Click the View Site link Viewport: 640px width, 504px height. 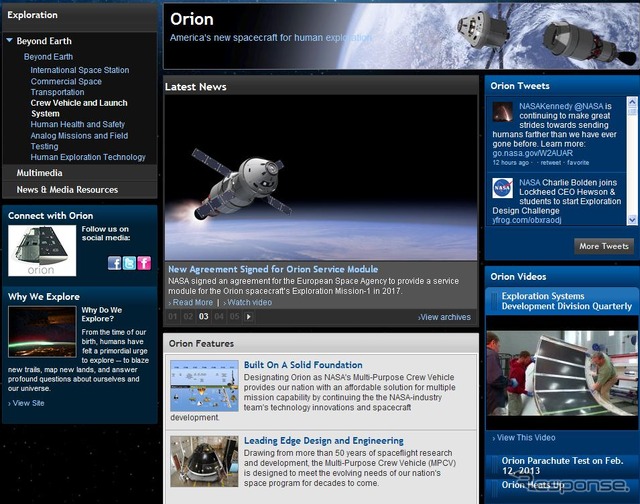[x=28, y=403]
